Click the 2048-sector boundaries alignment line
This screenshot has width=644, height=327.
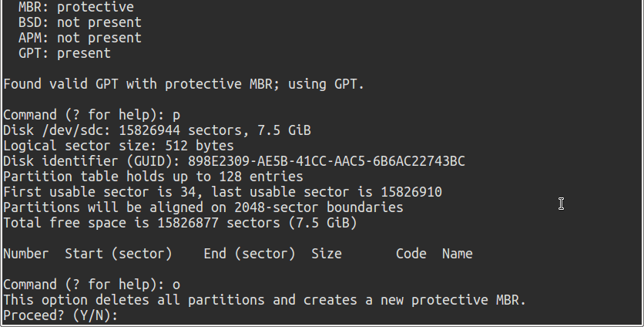203,207
